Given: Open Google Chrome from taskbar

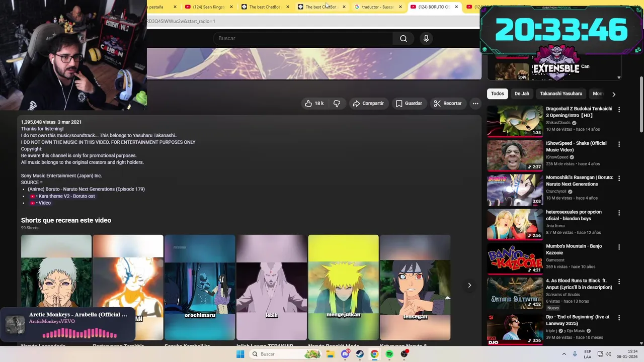Looking at the screenshot, I should pos(374,354).
